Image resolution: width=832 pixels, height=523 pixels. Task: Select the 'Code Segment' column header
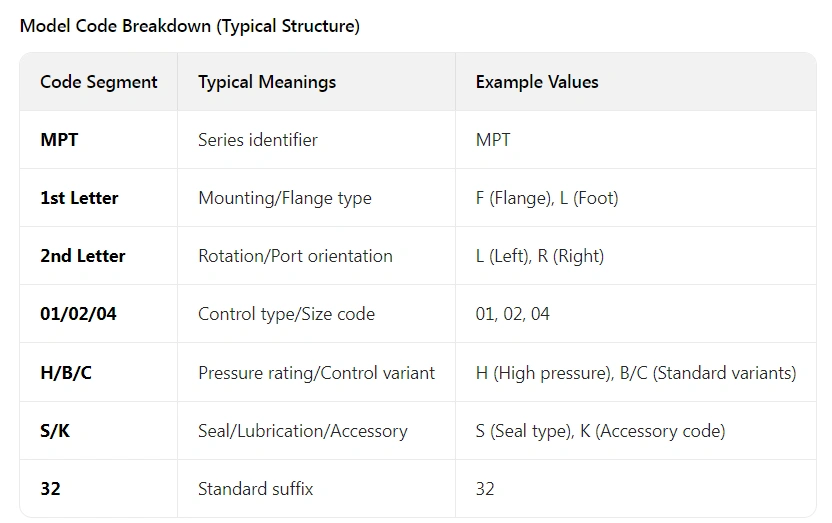tap(99, 82)
